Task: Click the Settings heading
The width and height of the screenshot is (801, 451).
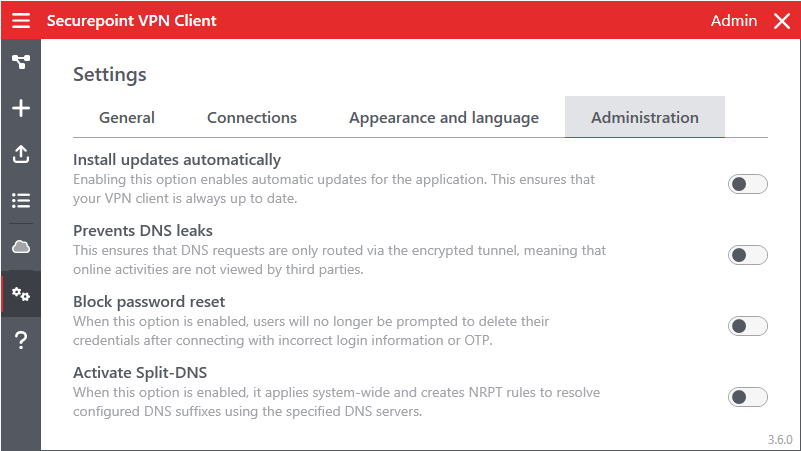Action: (x=110, y=75)
